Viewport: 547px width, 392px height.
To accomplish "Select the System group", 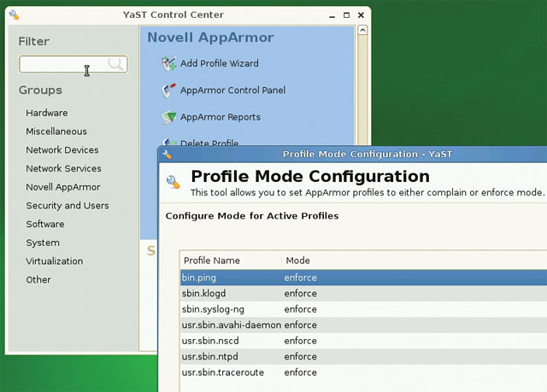I will tap(43, 243).
